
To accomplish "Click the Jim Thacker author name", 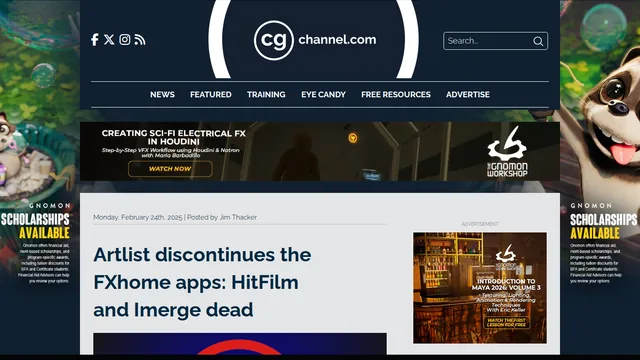I will 238,217.
